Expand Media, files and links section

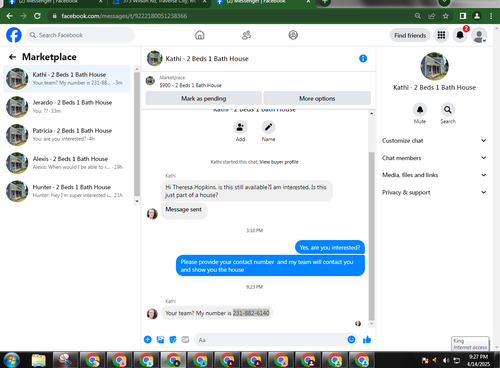click(434, 175)
